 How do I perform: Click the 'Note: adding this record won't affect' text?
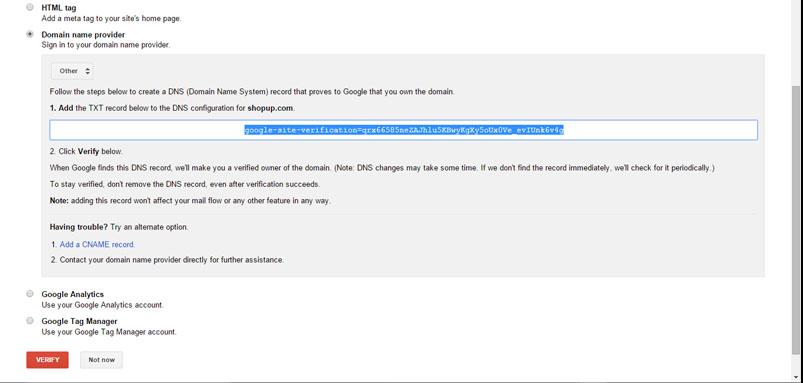pos(190,201)
